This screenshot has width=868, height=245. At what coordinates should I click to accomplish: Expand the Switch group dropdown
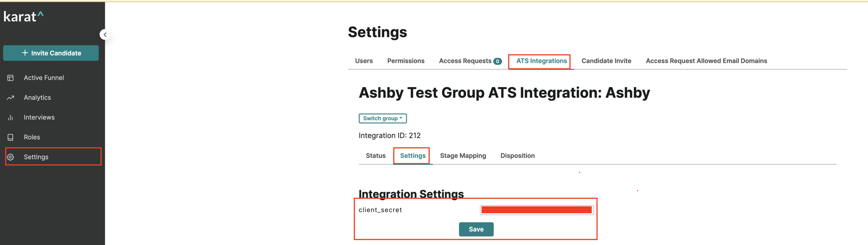(383, 118)
